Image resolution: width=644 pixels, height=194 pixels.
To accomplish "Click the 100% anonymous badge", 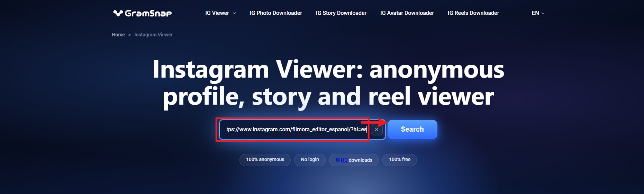I will tap(265, 160).
